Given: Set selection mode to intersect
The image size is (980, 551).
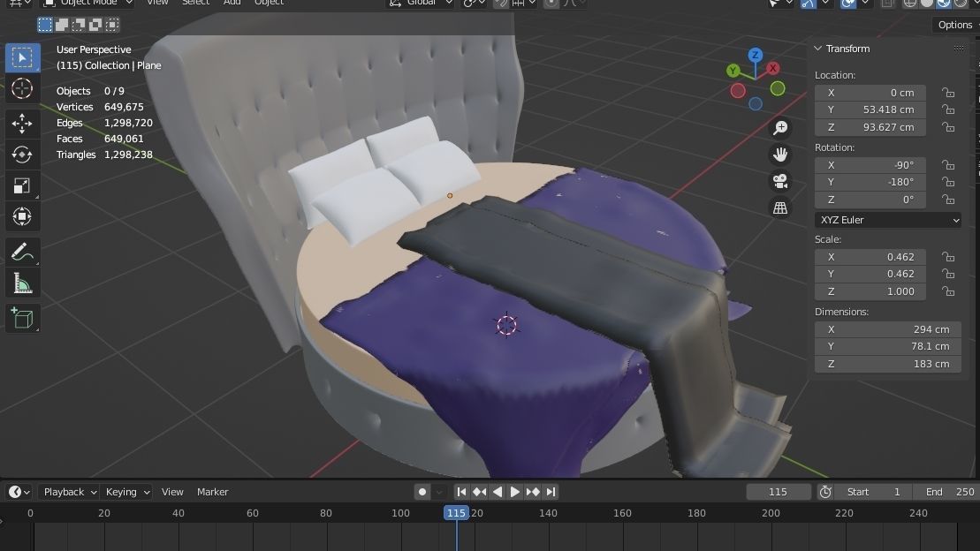Looking at the screenshot, I should (x=112, y=25).
